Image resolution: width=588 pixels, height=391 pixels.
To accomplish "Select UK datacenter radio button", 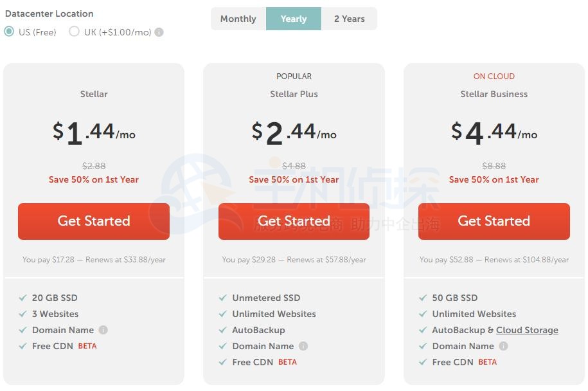I will point(75,32).
